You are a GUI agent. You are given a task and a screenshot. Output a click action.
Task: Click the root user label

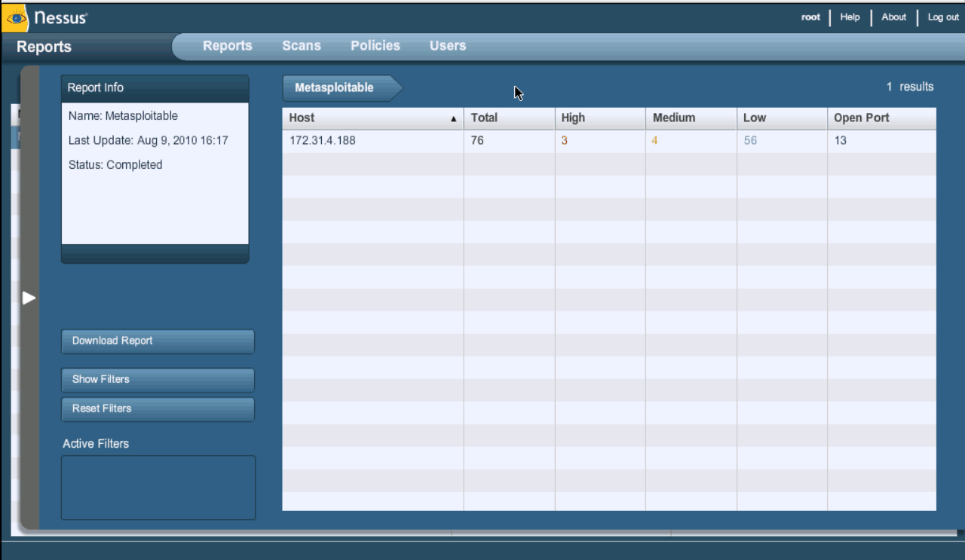pyautogui.click(x=810, y=17)
